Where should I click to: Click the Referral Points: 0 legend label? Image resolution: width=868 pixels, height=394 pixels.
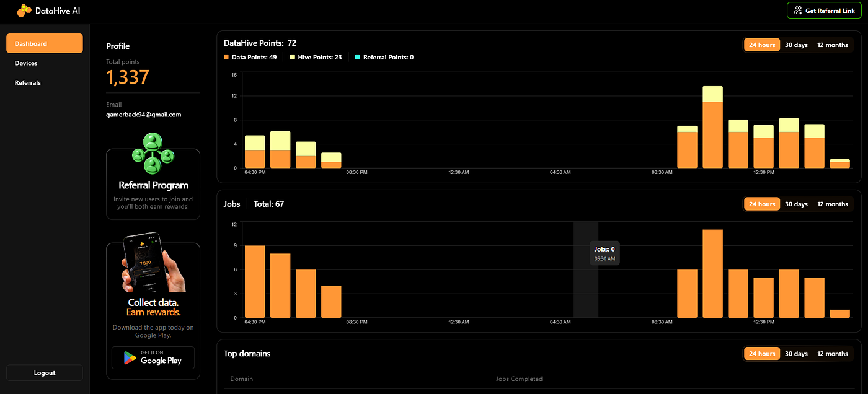pos(388,57)
